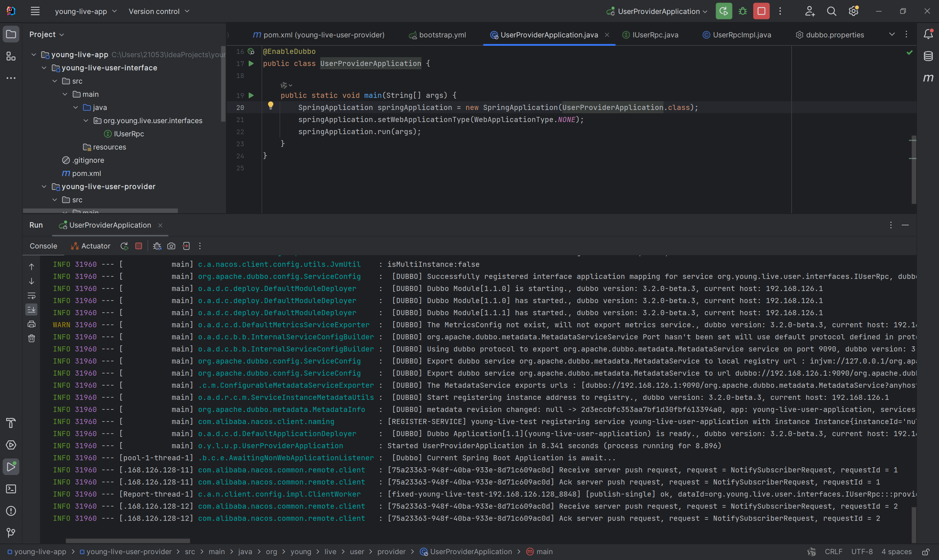Click the attach debugger bug icon in console

(157, 246)
